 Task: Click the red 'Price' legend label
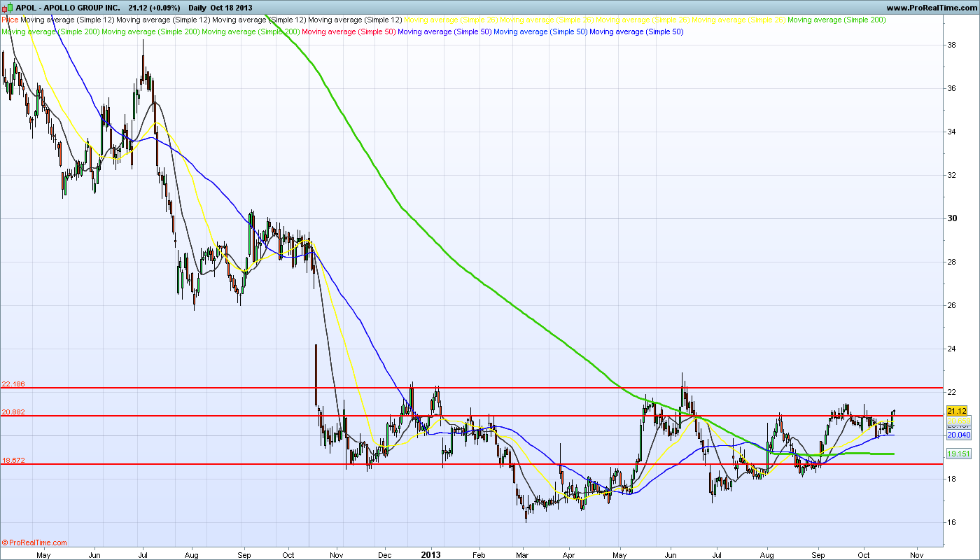11,20
